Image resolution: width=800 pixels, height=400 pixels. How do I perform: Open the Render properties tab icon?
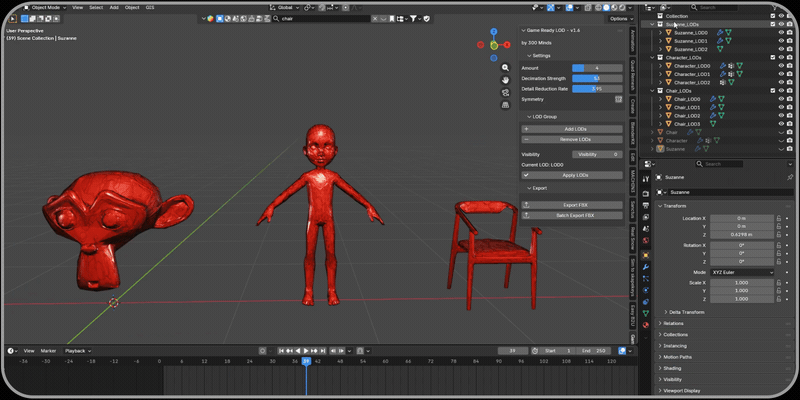pyautogui.click(x=646, y=194)
